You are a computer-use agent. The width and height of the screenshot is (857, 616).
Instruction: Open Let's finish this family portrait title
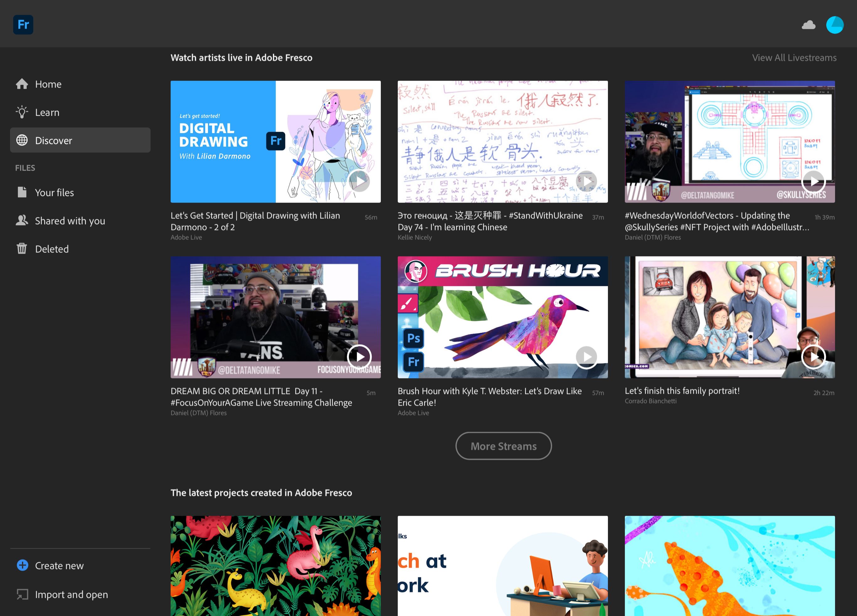click(682, 391)
